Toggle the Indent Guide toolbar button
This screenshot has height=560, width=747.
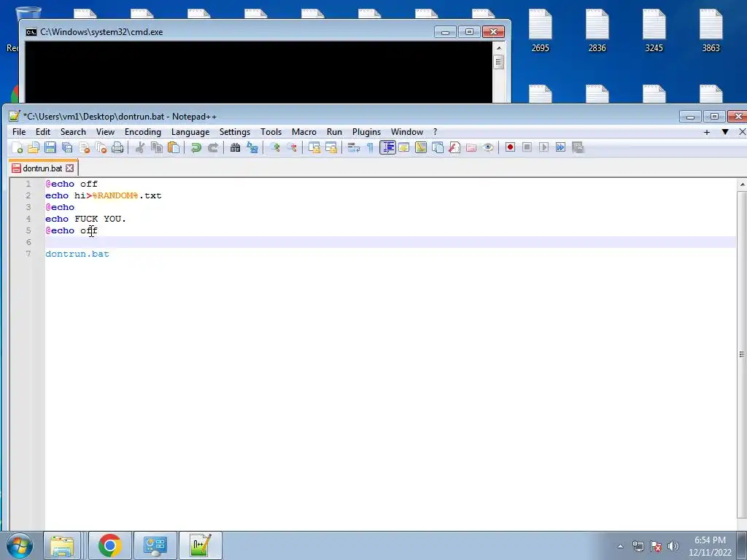[387, 147]
